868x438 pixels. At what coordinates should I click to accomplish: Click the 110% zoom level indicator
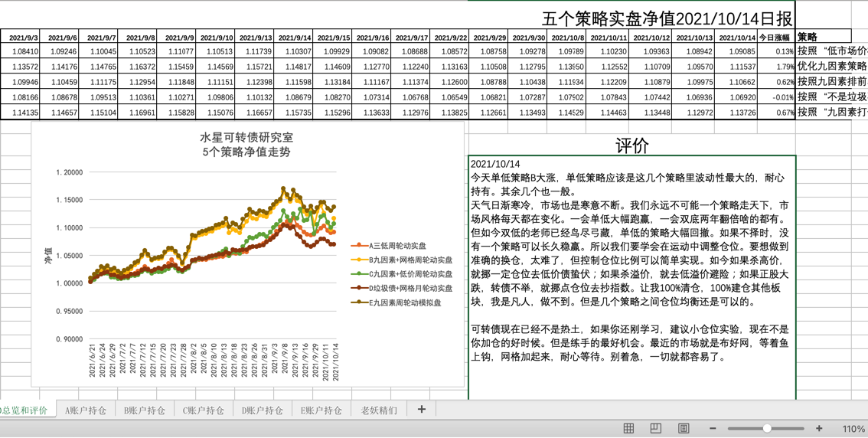853,429
